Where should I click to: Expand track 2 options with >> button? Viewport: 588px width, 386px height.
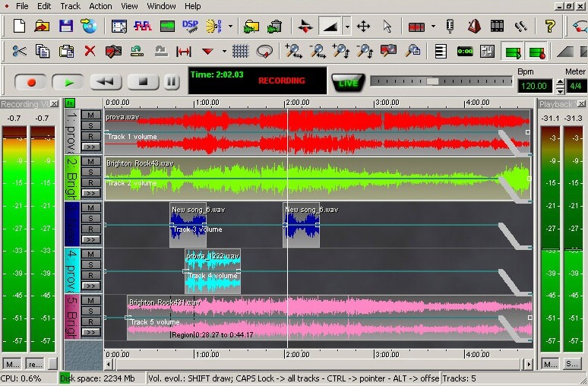coord(90,193)
